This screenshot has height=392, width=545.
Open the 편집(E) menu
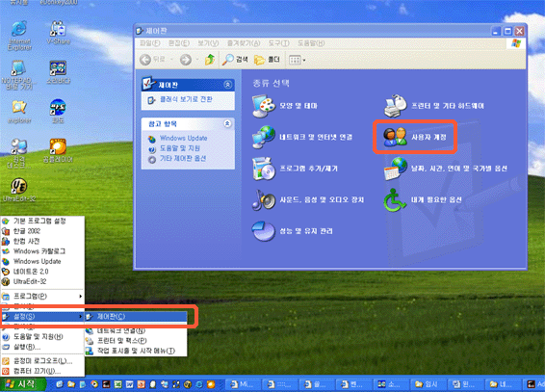[179, 43]
